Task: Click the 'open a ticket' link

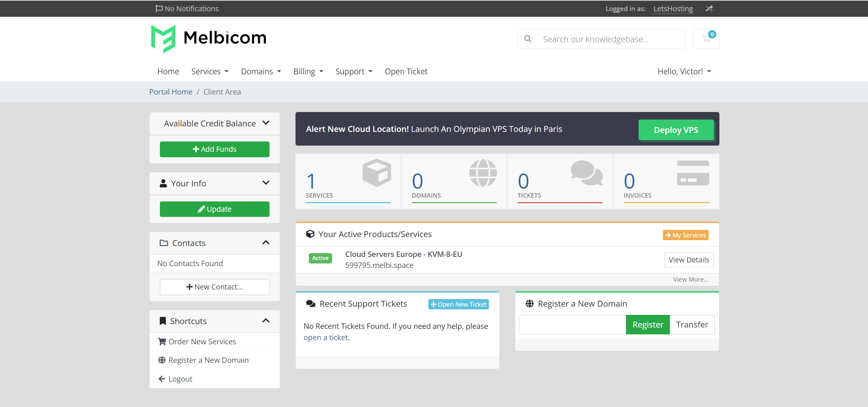Action: (x=326, y=337)
